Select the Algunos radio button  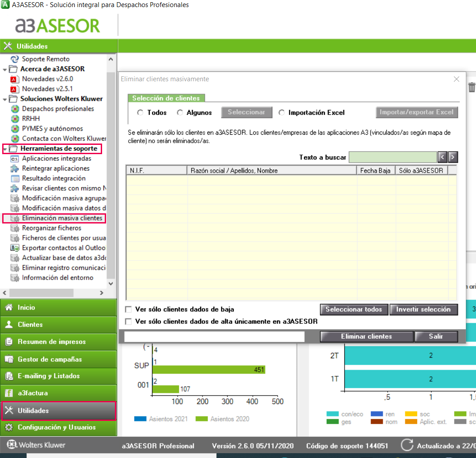(180, 113)
